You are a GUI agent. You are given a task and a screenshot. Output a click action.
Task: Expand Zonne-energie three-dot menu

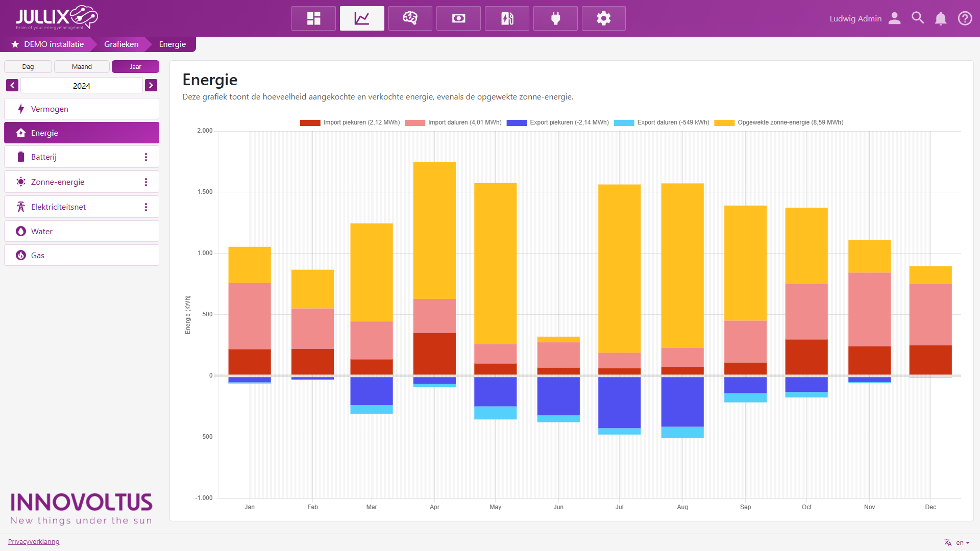coord(146,182)
